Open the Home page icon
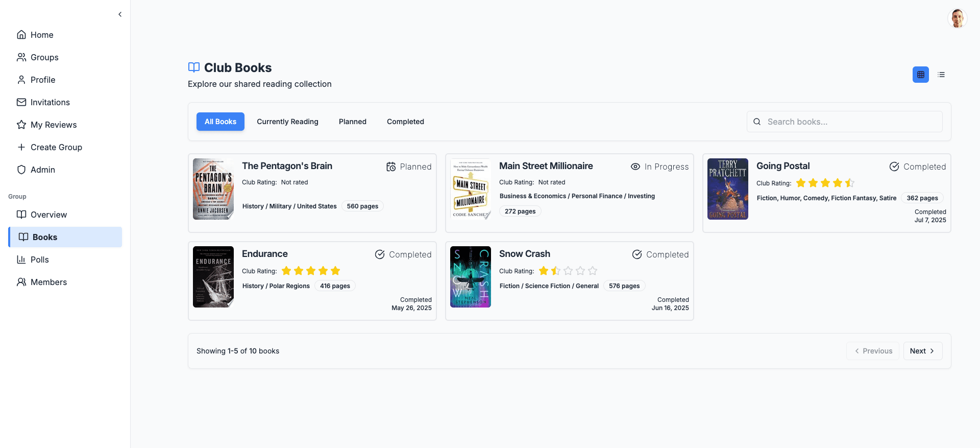Image resolution: width=980 pixels, height=448 pixels. (21, 35)
